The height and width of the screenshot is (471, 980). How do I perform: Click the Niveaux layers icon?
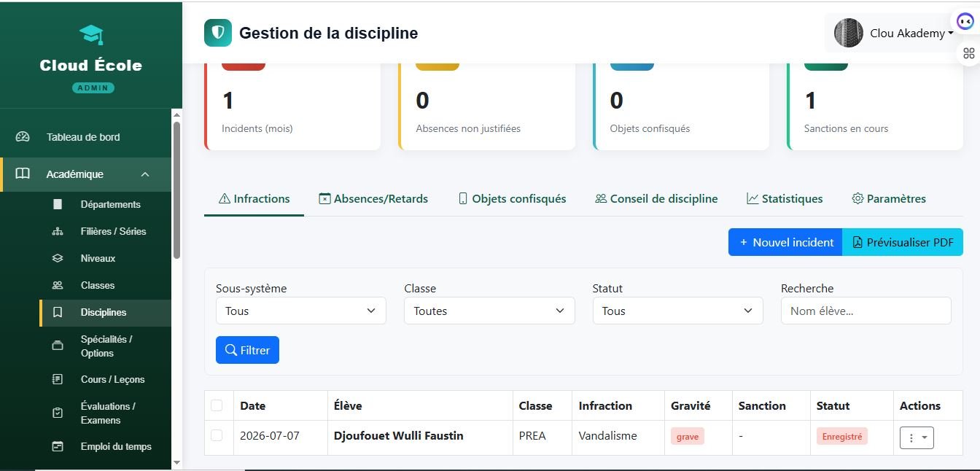click(58, 258)
